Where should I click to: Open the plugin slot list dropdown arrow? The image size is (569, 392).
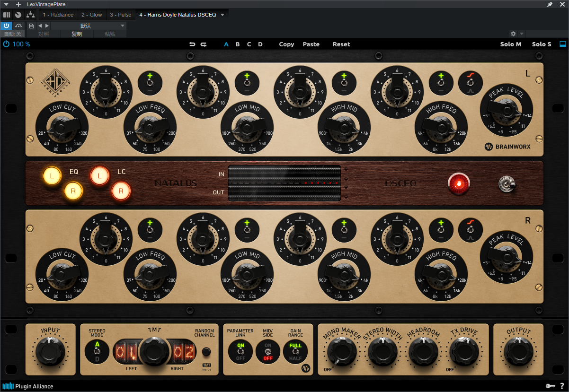222,15
